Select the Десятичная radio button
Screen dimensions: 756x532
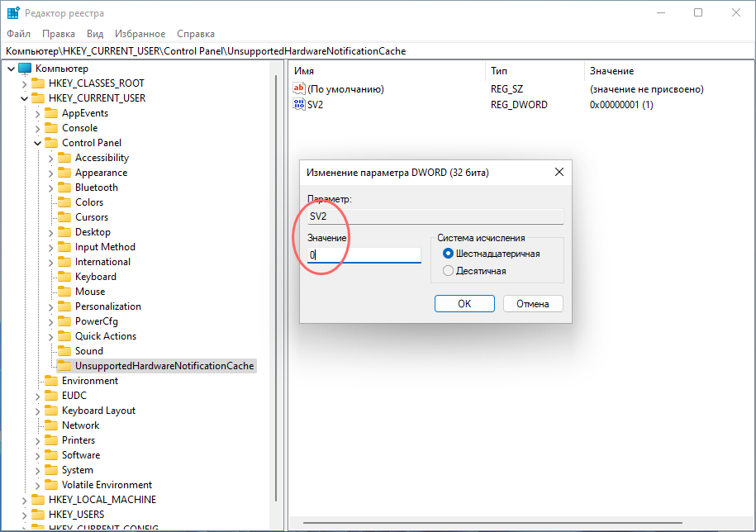click(448, 271)
